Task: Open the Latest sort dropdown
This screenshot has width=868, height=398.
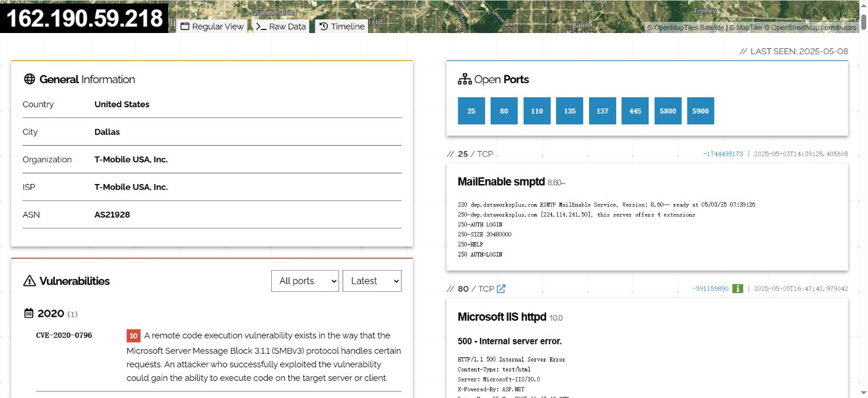Action: tap(371, 281)
